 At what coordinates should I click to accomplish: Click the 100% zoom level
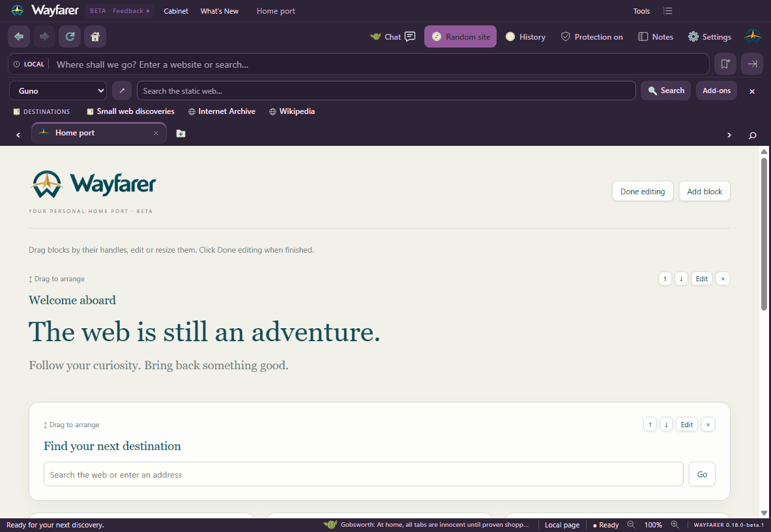(x=653, y=525)
